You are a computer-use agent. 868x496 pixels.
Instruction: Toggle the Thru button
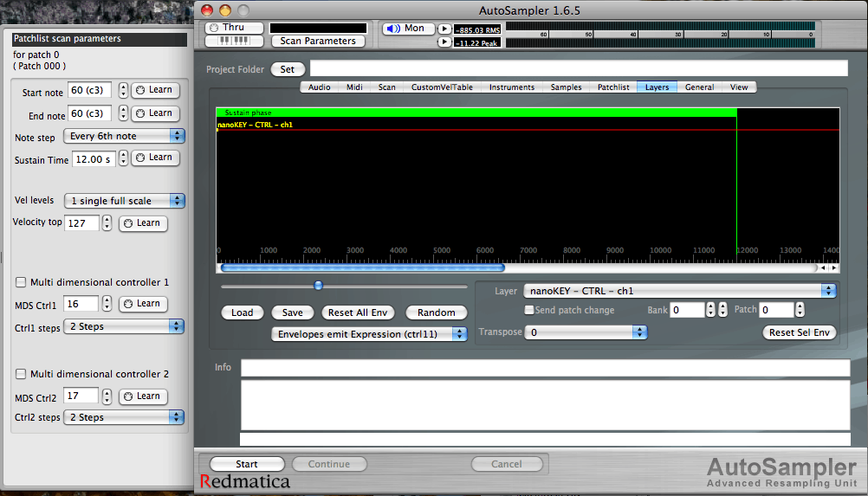click(234, 27)
